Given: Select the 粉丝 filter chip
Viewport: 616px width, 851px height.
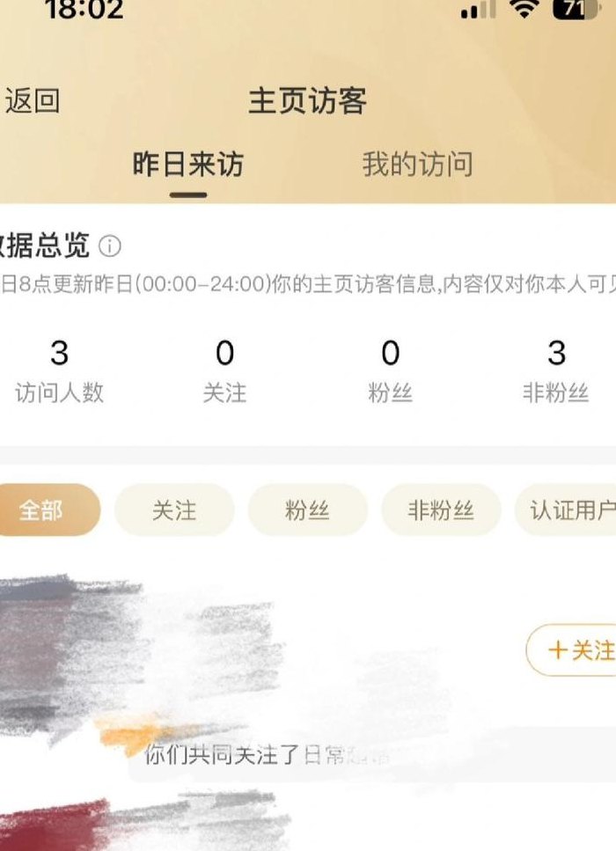Looking at the screenshot, I should click(308, 510).
